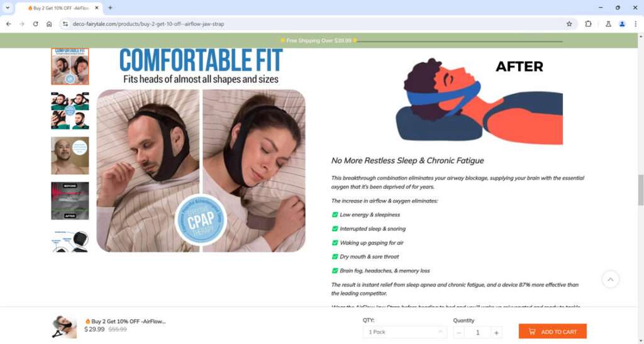View site information icon in address bar
The image size is (644, 344).
[x=65, y=24]
